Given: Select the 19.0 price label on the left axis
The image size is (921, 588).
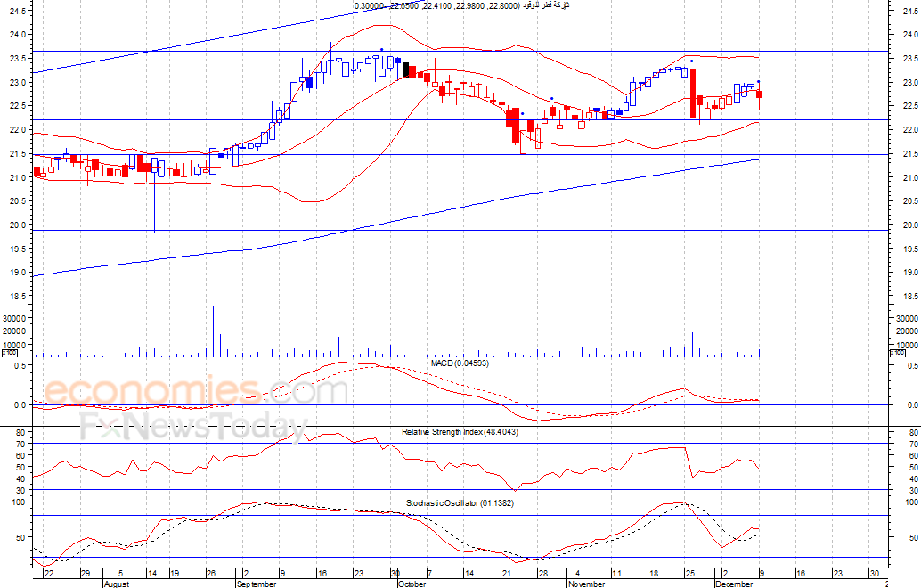Looking at the screenshot, I should point(18,273).
